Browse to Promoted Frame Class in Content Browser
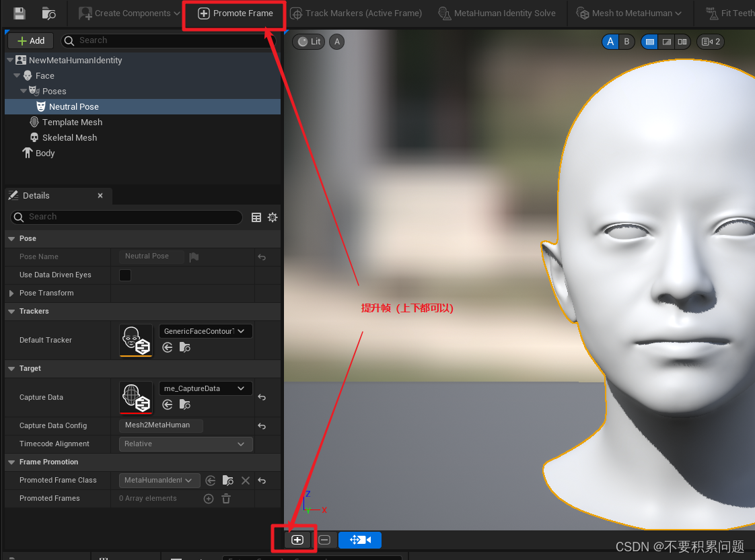The width and height of the screenshot is (755, 560). pyautogui.click(x=227, y=481)
